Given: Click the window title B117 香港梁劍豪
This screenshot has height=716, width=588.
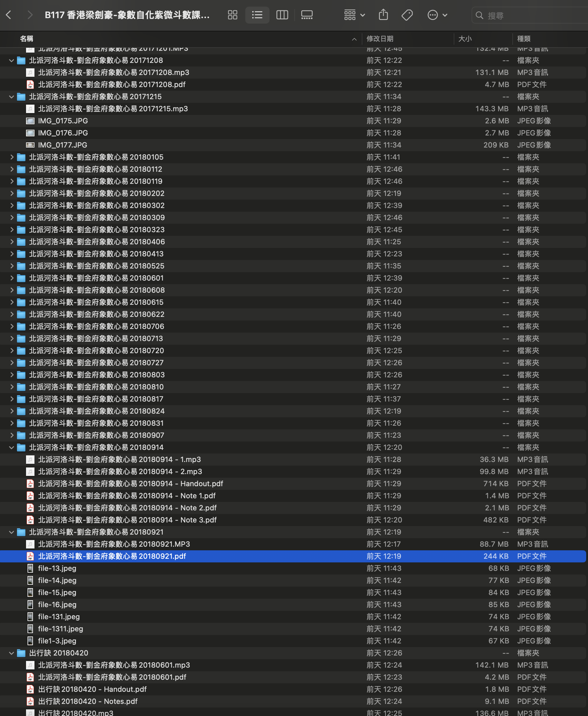Looking at the screenshot, I should [x=127, y=15].
